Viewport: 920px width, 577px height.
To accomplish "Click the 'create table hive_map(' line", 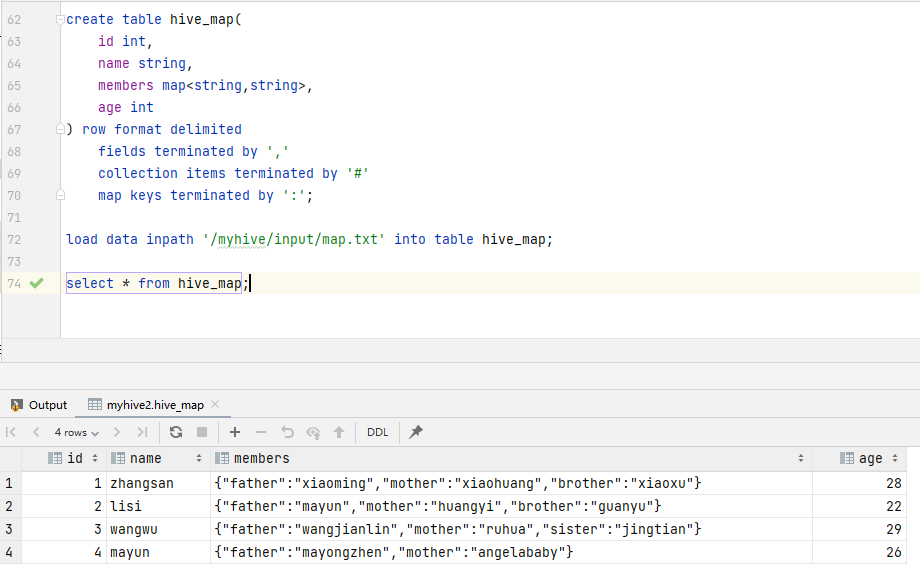I will click(154, 20).
